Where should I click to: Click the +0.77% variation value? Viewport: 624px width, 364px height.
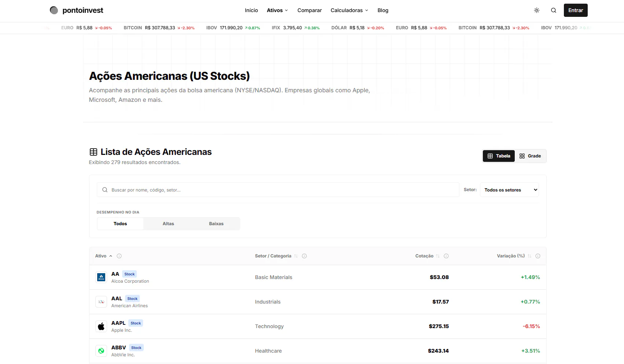pyautogui.click(x=530, y=302)
